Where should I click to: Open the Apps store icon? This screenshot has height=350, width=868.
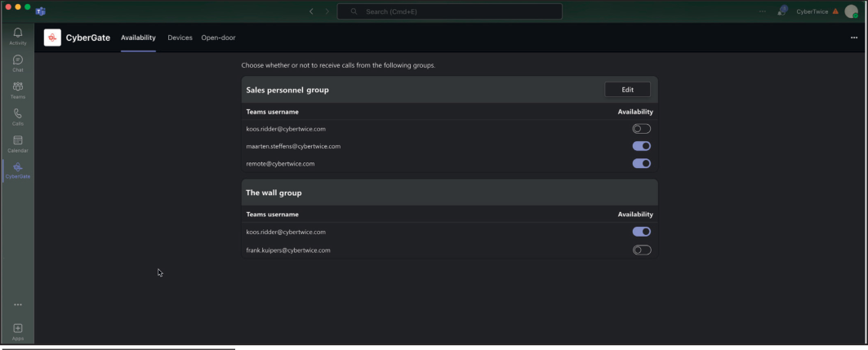[x=18, y=330]
